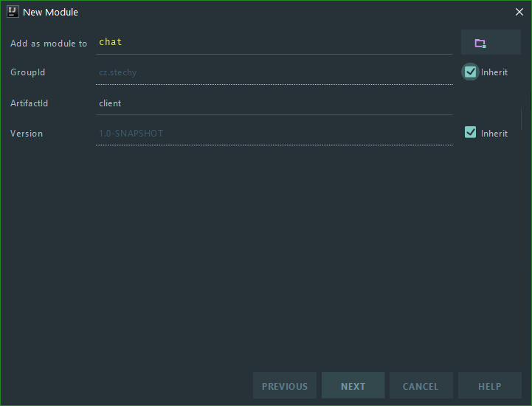
Task: Open HELP for the New Module wizard
Action: [x=490, y=385]
